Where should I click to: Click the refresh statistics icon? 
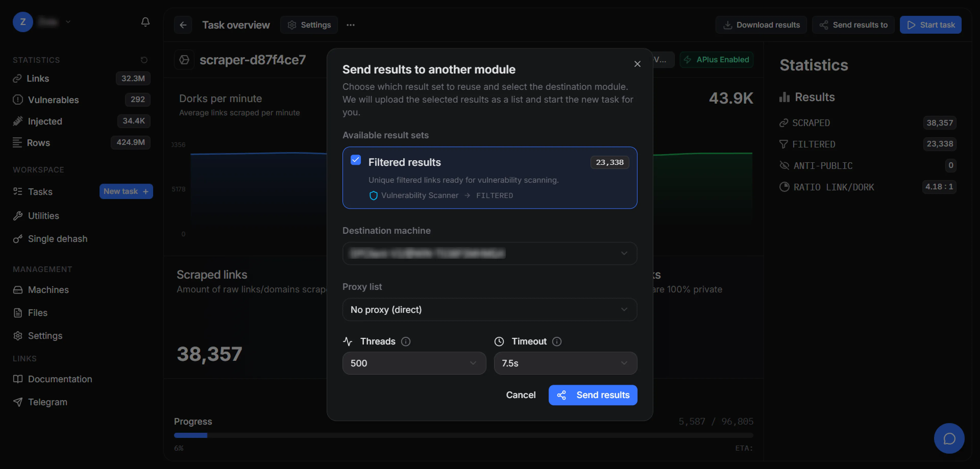(144, 60)
